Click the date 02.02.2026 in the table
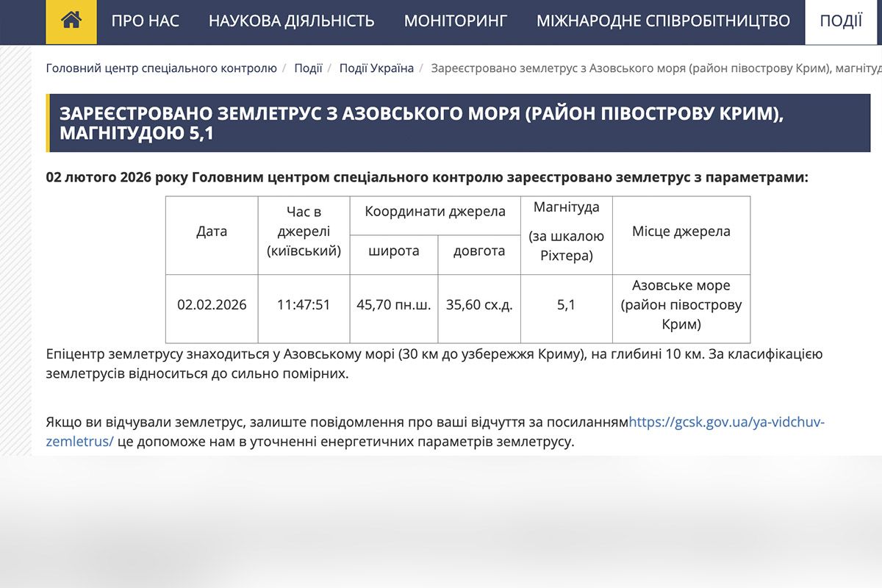882x588 pixels. pyautogui.click(x=212, y=304)
